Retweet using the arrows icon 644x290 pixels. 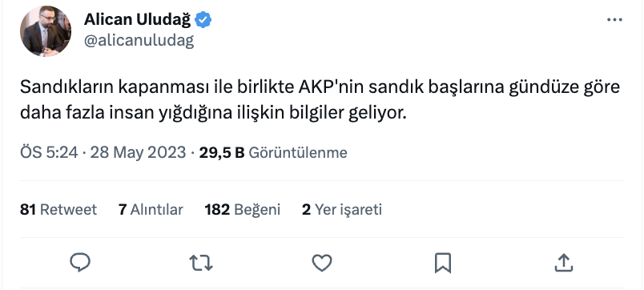tap(201, 263)
